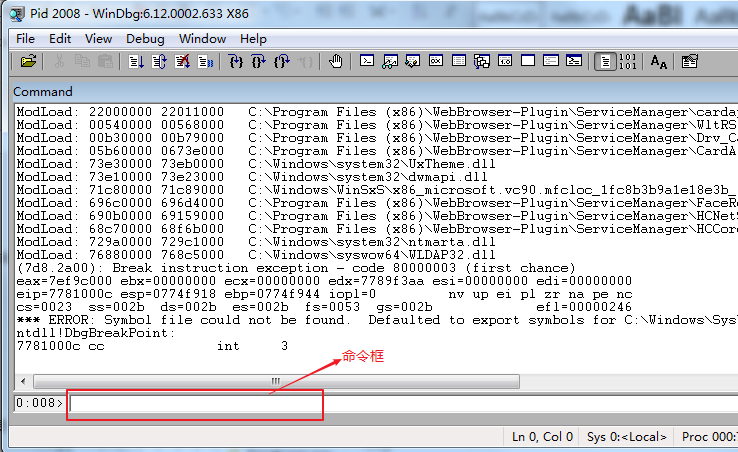Open the Edit menu
The width and height of the screenshot is (738, 452).
tap(60, 39)
